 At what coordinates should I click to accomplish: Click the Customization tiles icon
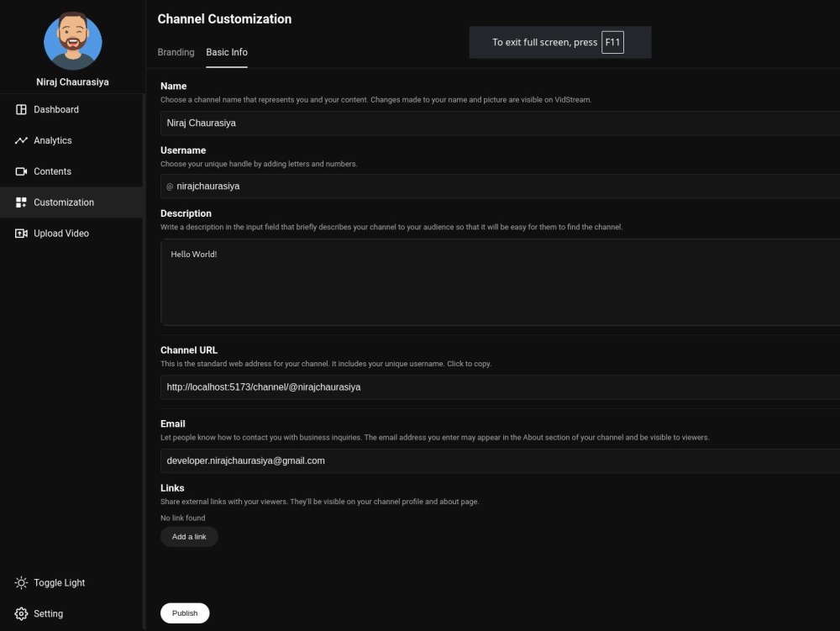click(x=21, y=202)
